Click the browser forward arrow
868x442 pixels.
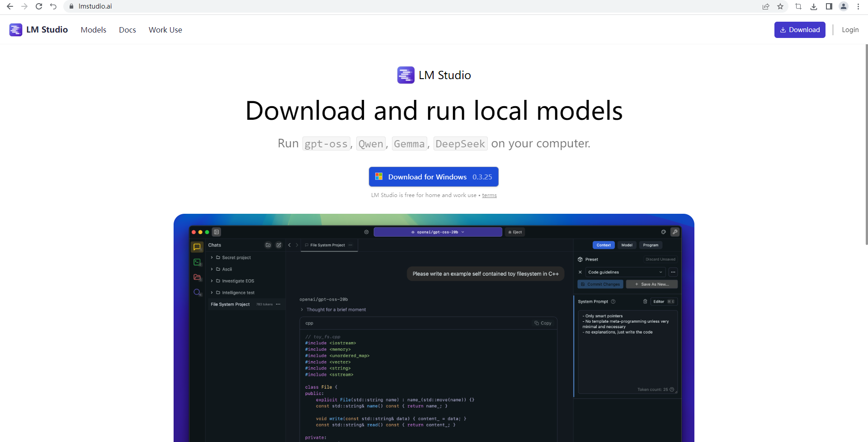point(24,6)
